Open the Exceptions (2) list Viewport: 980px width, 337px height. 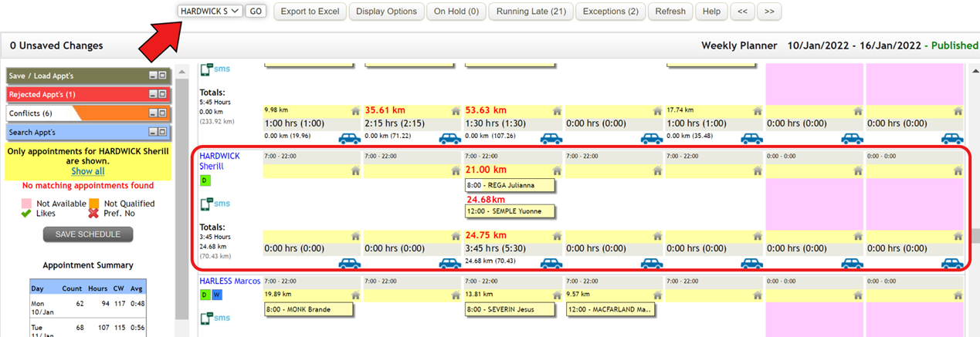pyautogui.click(x=610, y=12)
